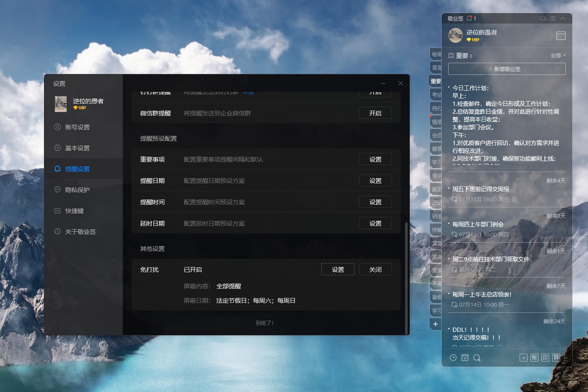Image resolution: width=588 pixels, height=392 pixels.
Task: Select 提醒设置 in settings sidebar
Action: (x=83, y=169)
